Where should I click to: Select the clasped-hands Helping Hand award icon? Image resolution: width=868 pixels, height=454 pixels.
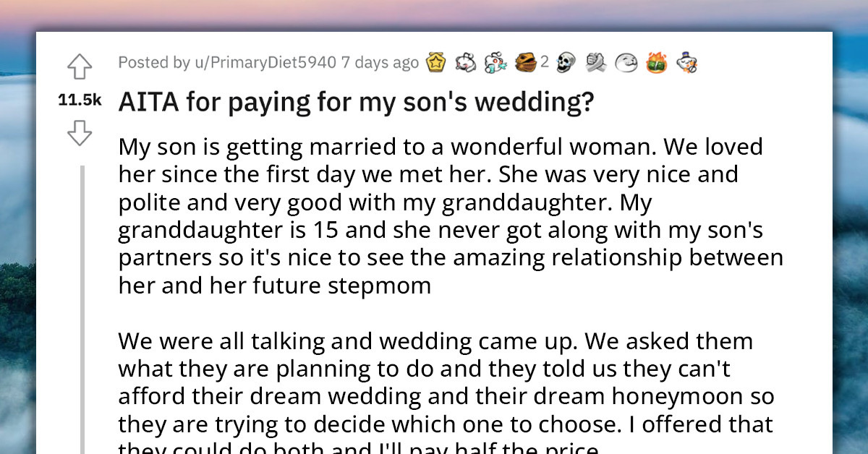click(595, 63)
